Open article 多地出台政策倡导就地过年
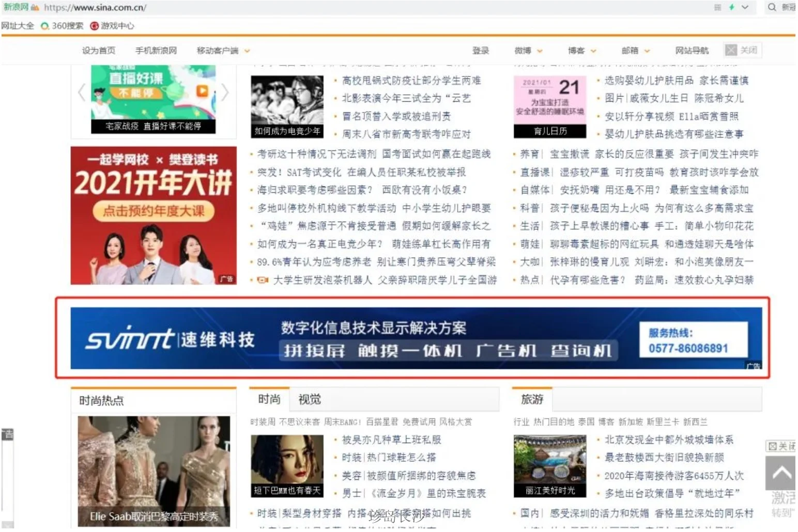The height and width of the screenshot is (532, 798). coord(672,494)
